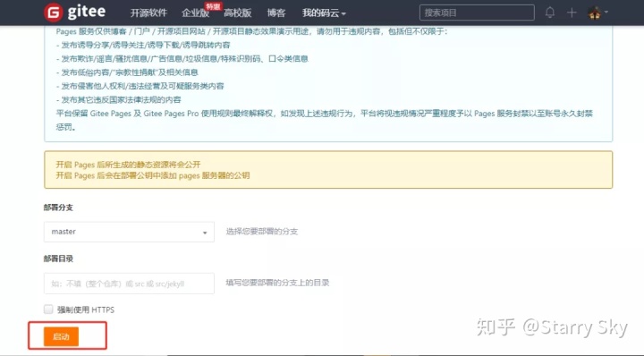The height and width of the screenshot is (356, 644).
Task: Expand the 我的码云 dropdown menu
Action: pyautogui.click(x=324, y=13)
